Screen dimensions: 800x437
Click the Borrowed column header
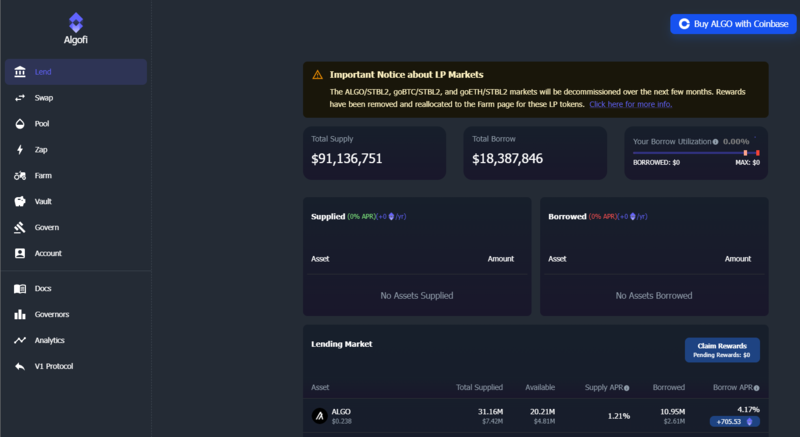[668, 388]
